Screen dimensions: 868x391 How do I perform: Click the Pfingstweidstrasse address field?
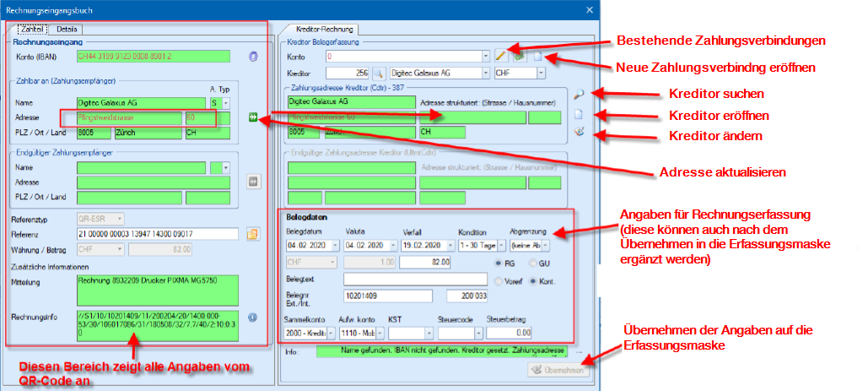point(129,118)
